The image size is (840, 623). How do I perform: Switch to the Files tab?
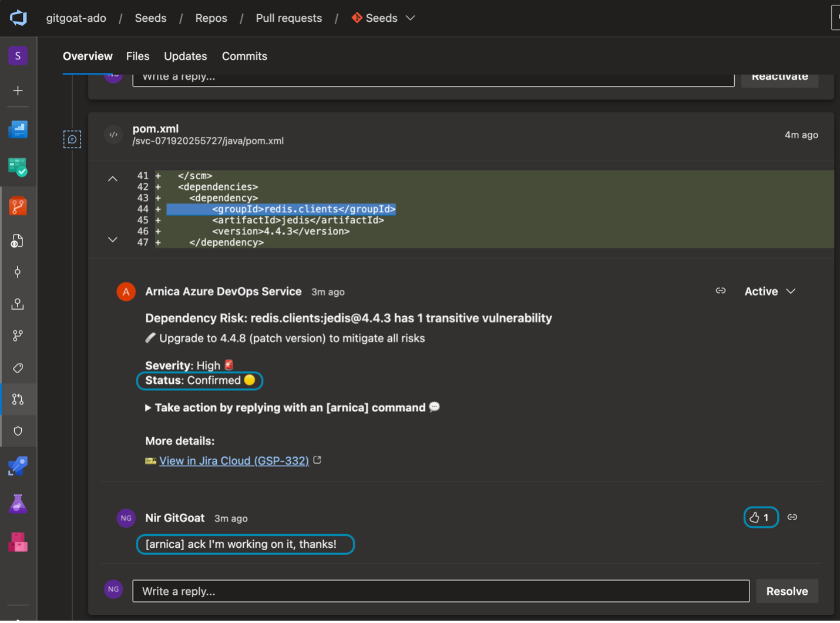click(x=138, y=56)
